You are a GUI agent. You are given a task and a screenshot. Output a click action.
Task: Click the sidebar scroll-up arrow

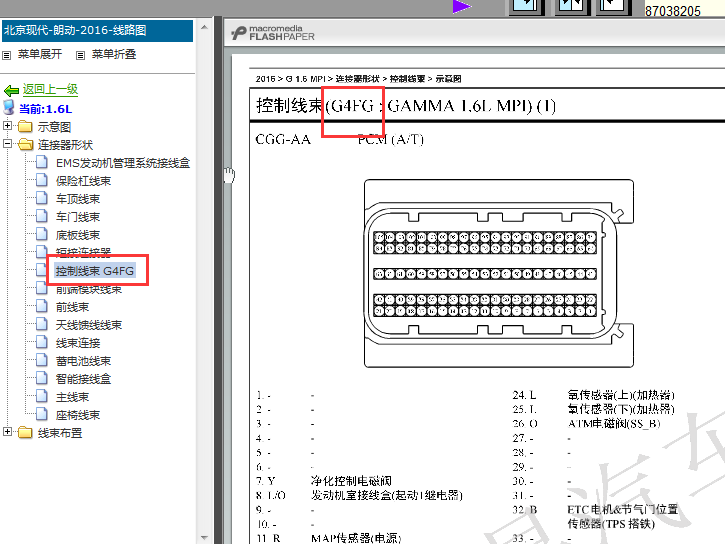point(204,27)
